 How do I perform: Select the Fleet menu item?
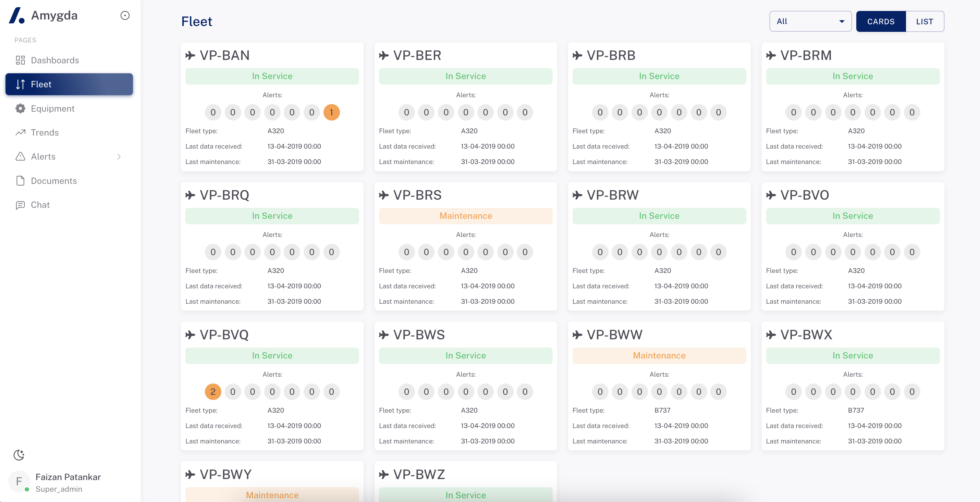coord(41,84)
